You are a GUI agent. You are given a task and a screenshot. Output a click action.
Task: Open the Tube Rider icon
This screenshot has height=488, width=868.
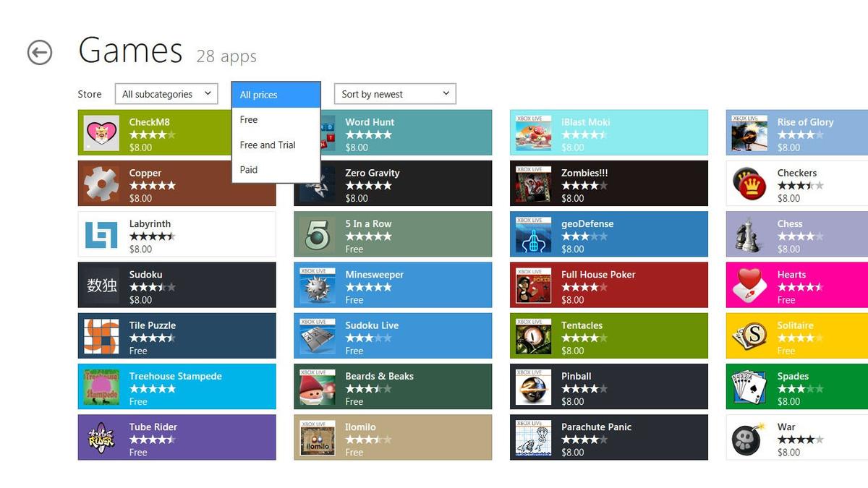point(101,437)
